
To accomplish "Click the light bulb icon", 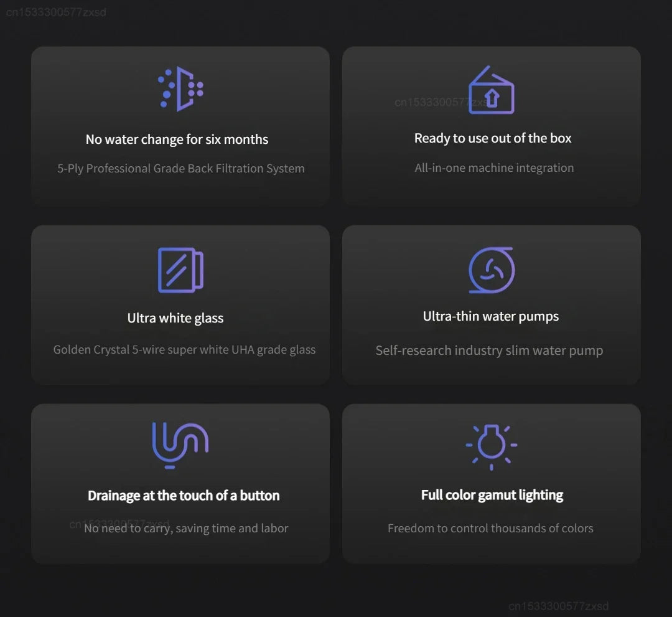I will (491, 446).
